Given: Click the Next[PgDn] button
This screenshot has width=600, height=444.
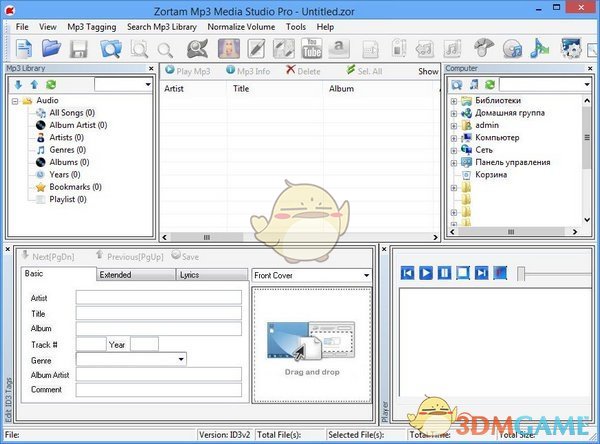Looking at the screenshot, I should click(48, 256).
